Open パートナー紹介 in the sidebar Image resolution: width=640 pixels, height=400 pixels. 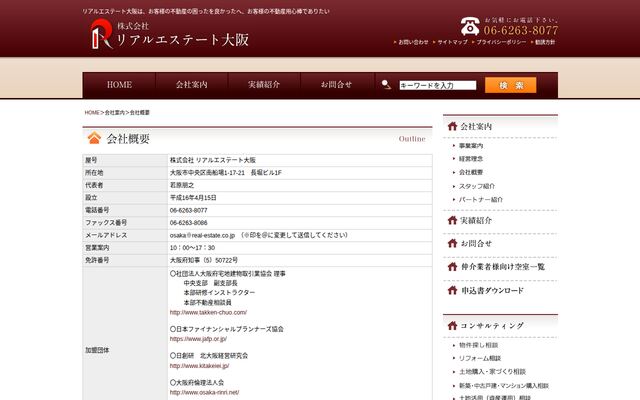(x=481, y=200)
